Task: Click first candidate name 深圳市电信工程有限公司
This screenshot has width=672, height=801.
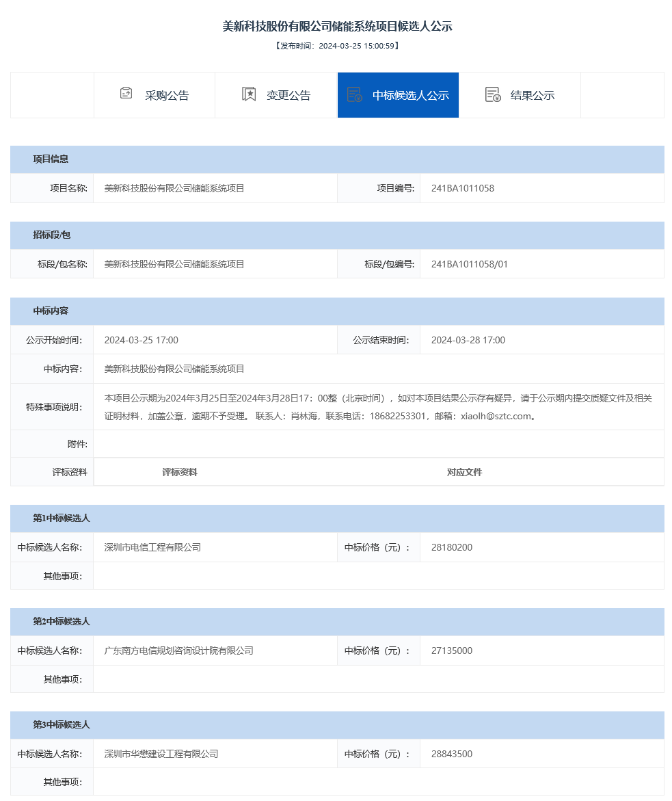Action: click(x=152, y=547)
